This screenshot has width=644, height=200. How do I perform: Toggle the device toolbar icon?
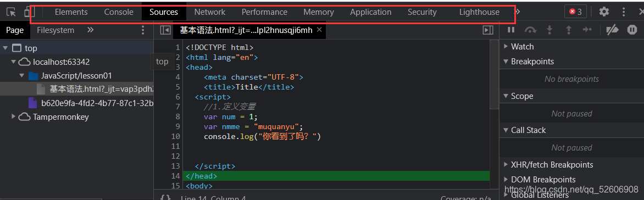click(29, 12)
